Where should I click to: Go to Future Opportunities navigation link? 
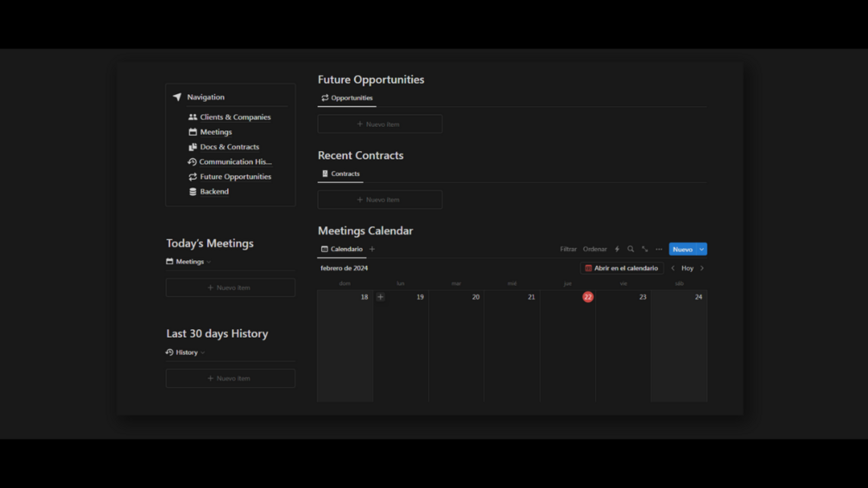(x=235, y=176)
